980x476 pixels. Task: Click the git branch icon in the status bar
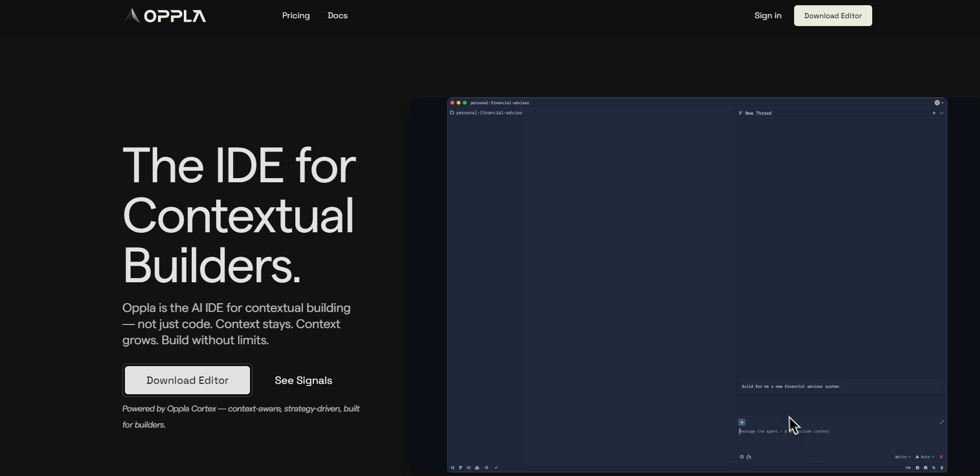click(x=460, y=468)
